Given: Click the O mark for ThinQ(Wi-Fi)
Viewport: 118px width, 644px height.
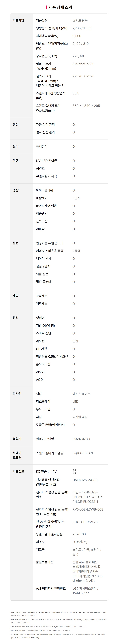Looking at the screenshot, I should click(74, 326).
